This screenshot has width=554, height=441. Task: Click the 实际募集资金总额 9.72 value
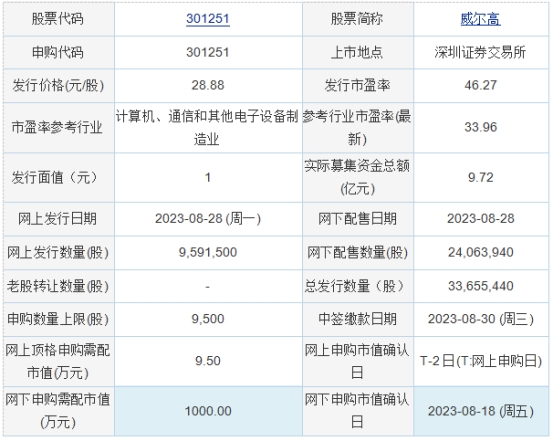(x=481, y=177)
